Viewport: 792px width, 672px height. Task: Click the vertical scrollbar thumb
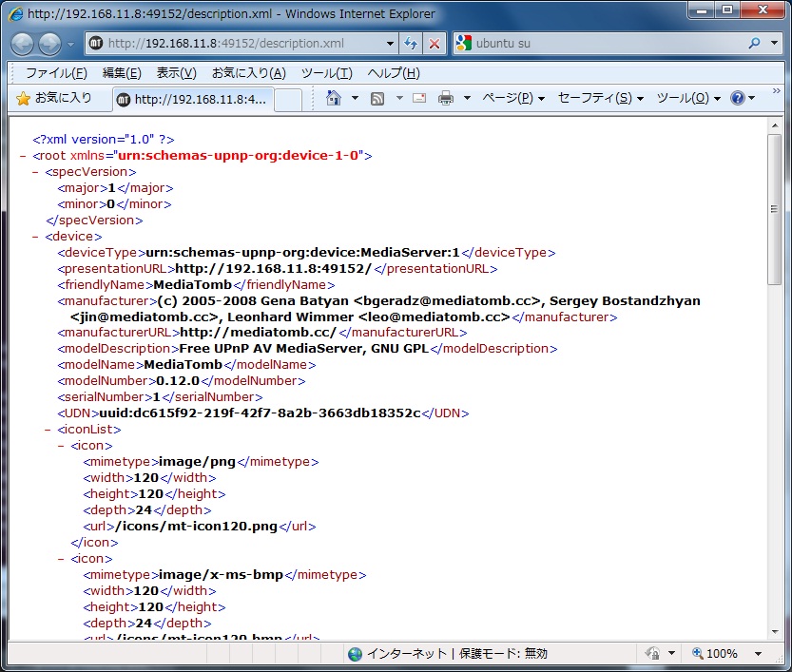coord(774,209)
